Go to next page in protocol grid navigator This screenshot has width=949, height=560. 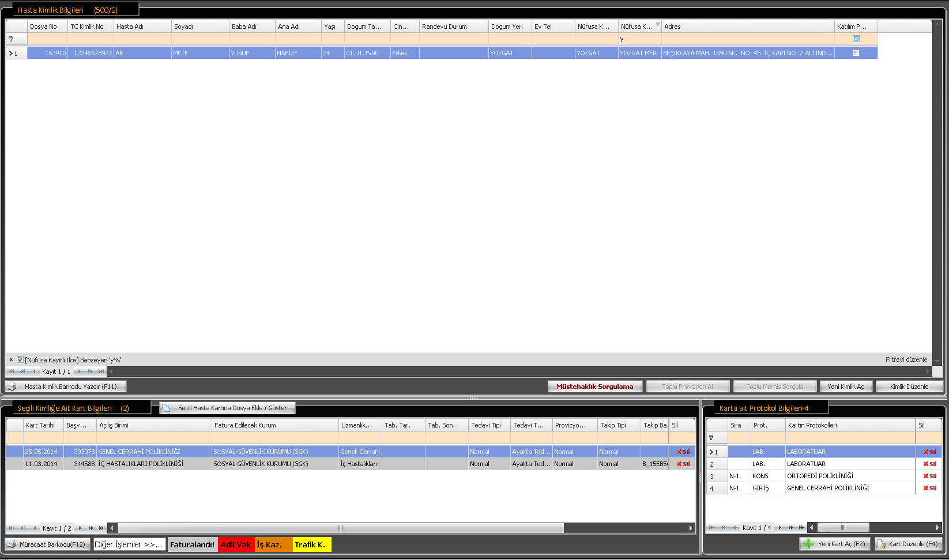[790, 528]
